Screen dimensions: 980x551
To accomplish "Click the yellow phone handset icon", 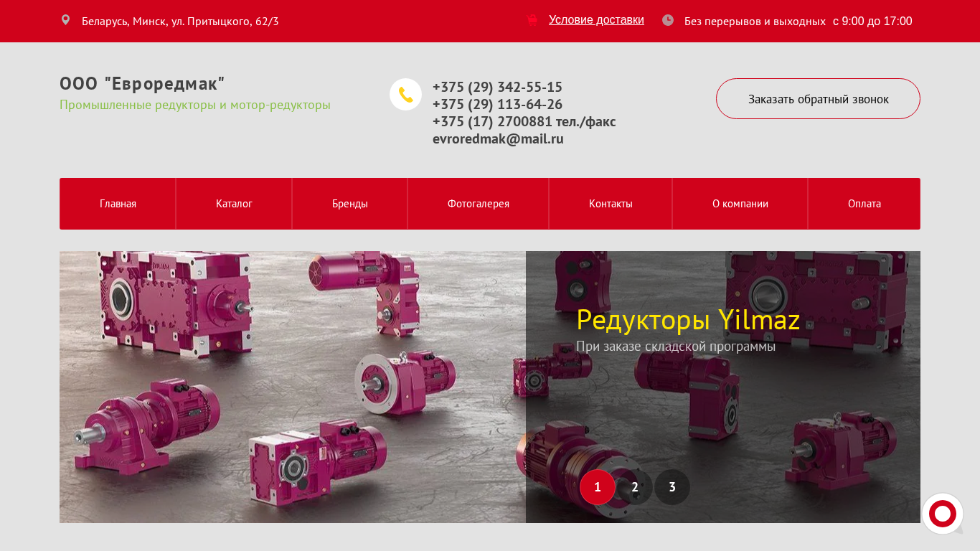I will click(x=405, y=95).
